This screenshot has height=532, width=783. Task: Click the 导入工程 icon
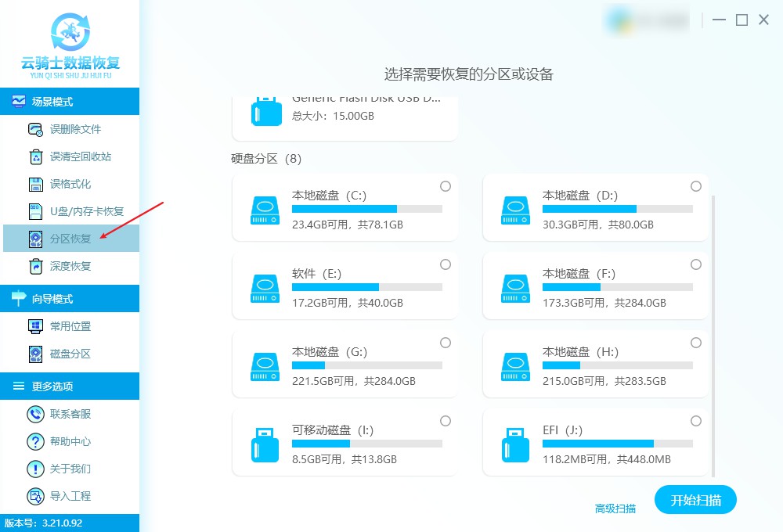click(35, 496)
